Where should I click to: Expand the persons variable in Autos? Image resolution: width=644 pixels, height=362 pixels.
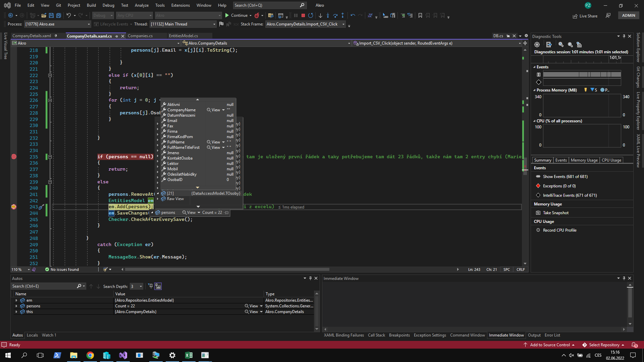click(x=16, y=306)
